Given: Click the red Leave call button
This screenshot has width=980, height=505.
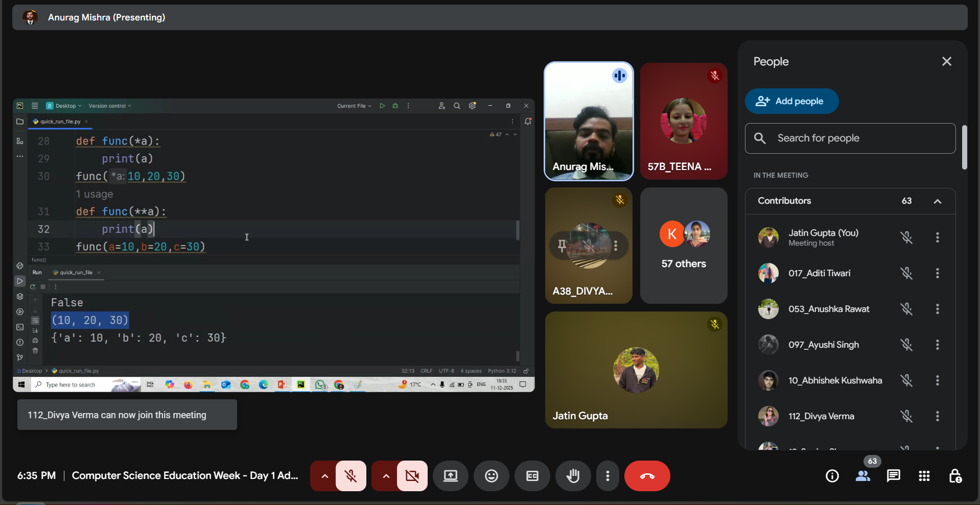Looking at the screenshot, I should point(647,476).
